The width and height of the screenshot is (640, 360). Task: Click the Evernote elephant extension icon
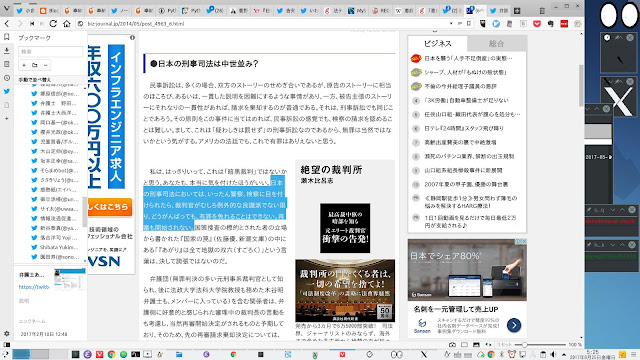coord(550,24)
